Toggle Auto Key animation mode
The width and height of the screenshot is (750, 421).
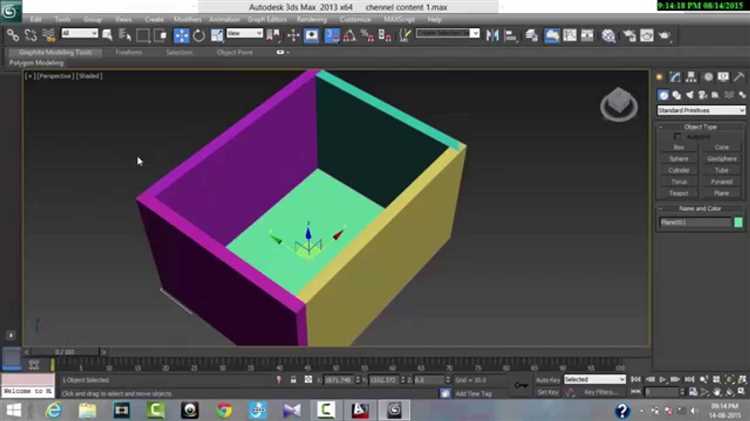point(547,380)
